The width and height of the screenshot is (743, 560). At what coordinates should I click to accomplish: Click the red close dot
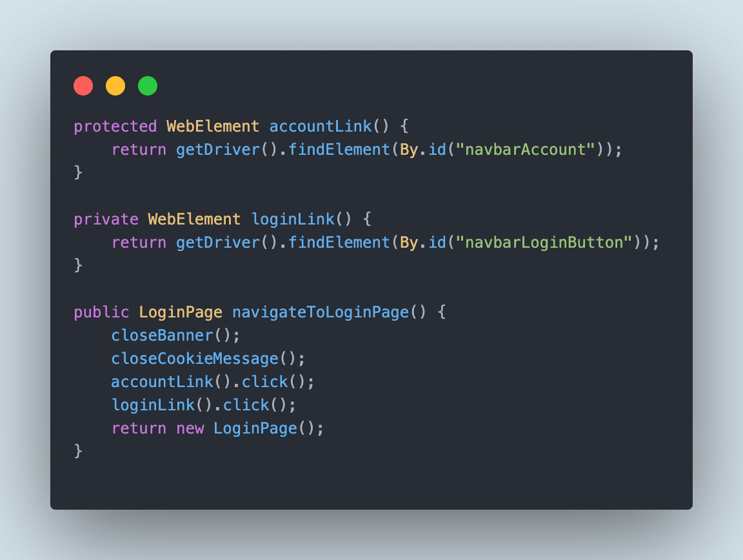point(83,86)
